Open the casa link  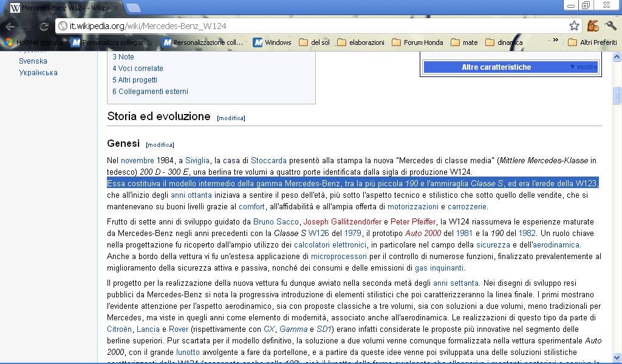(x=231, y=160)
